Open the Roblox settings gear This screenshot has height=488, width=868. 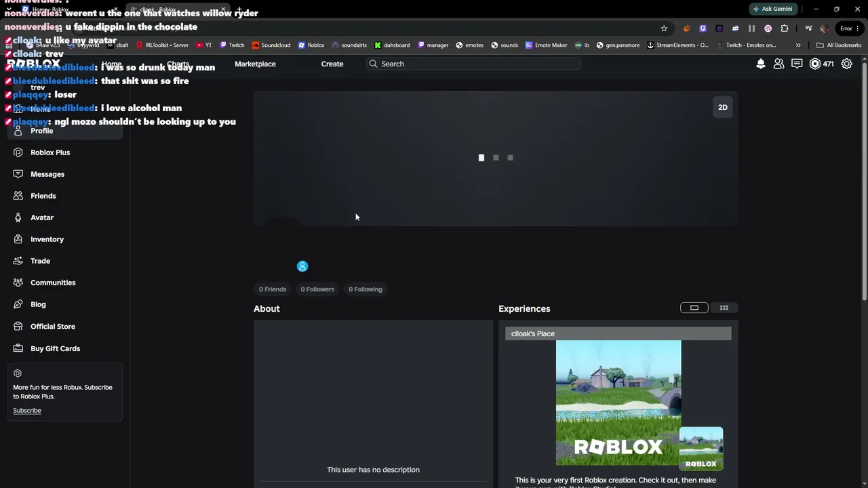847,64
